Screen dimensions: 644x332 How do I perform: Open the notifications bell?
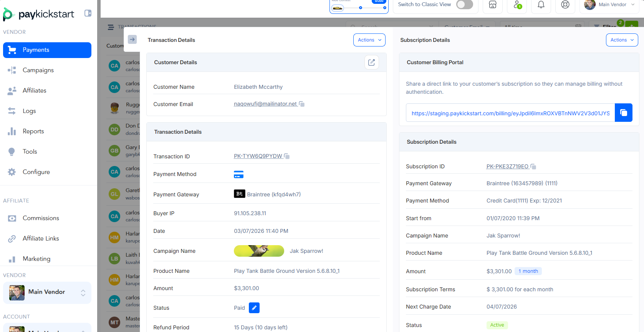[541, 5]
